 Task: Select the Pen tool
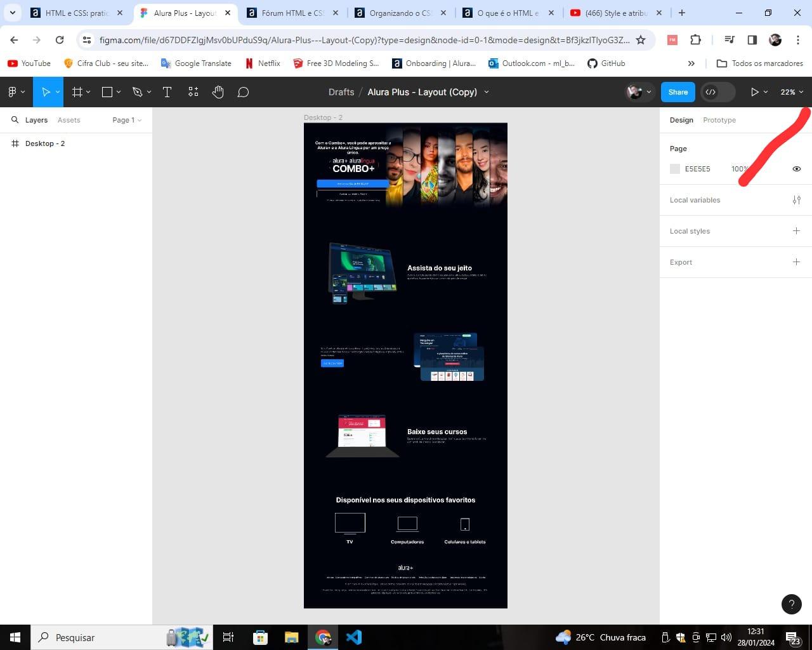(x=137, y=92)
